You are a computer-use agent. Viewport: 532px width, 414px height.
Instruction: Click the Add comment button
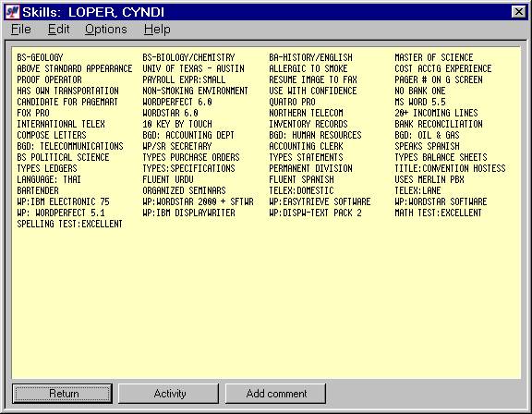(275, 394)
